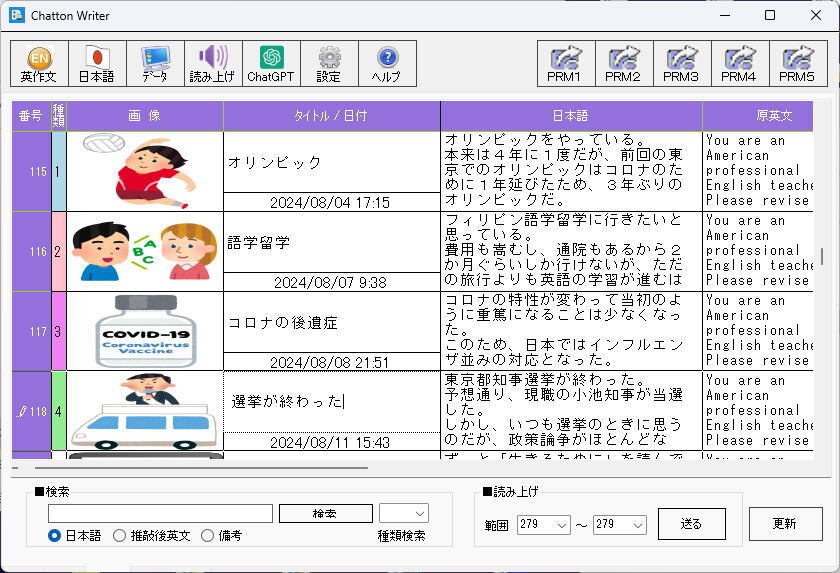
Task: Select the オリンピック title cell
Action: point(332,162)
